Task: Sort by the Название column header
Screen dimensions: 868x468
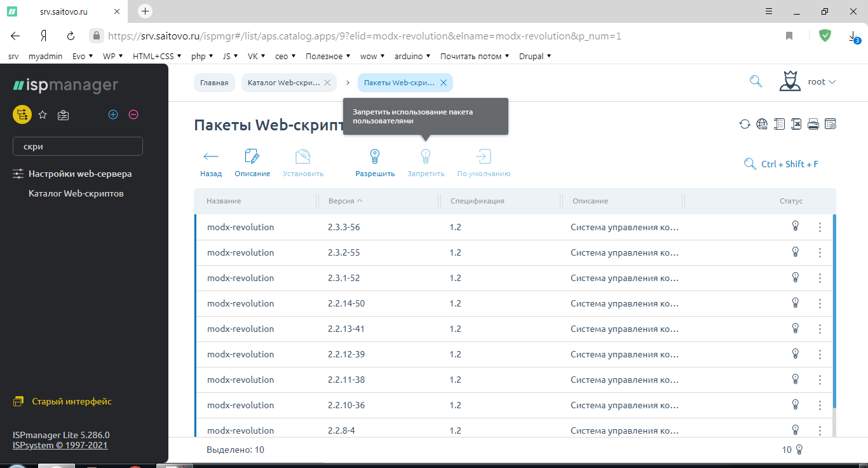Action: [x=224, y=201]
